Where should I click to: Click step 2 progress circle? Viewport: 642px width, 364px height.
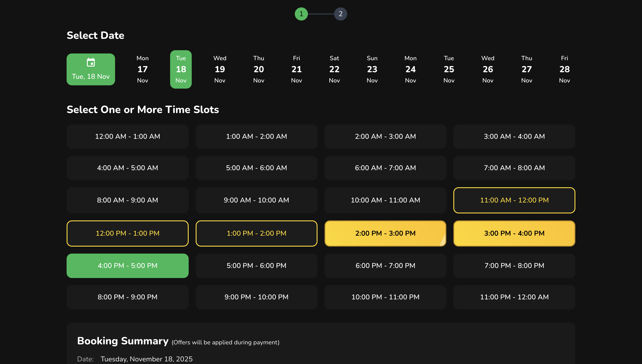(340, 14)
